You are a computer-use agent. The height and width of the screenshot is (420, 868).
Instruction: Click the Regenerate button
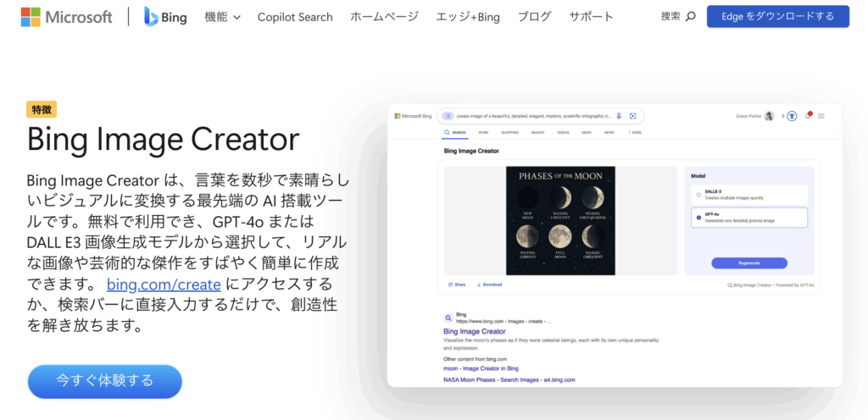click(749, 263)
